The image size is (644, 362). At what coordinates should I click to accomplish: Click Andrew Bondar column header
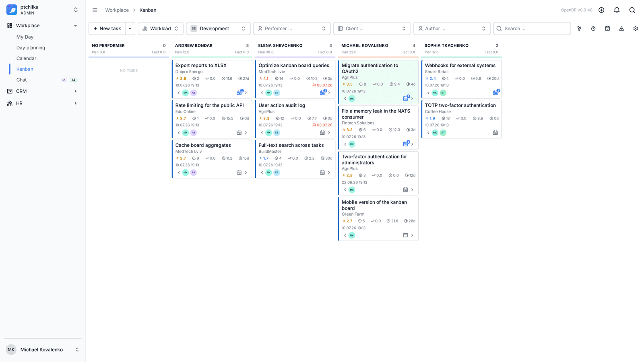click(194, 45)
